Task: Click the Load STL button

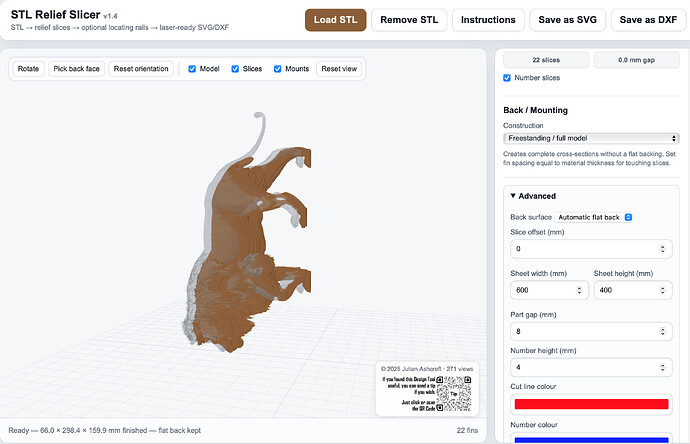Action: (x=335, y=20)
